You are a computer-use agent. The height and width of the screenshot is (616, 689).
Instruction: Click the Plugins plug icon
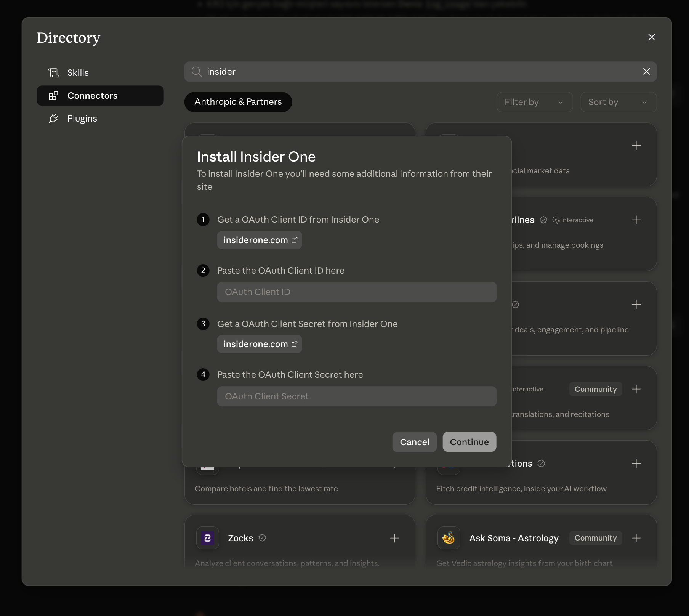(x=54, y=119)
